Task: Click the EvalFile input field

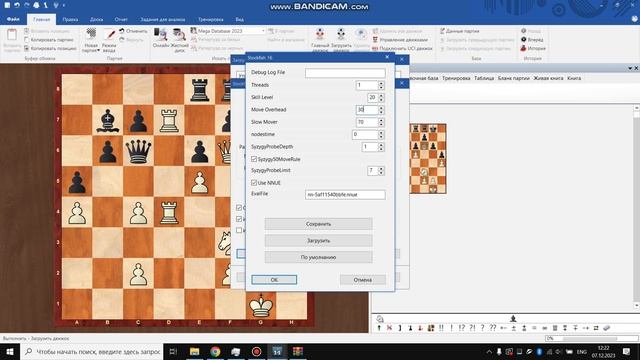Action: click(345, 195)
